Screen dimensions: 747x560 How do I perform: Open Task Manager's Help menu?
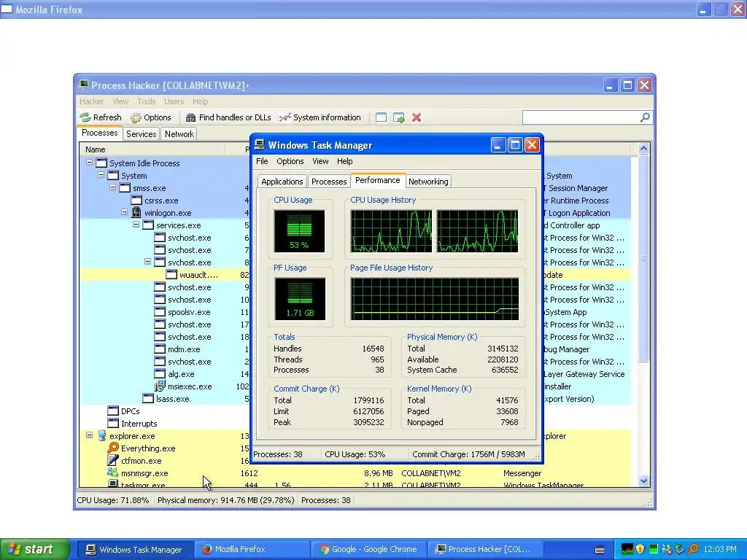[344, 161]
